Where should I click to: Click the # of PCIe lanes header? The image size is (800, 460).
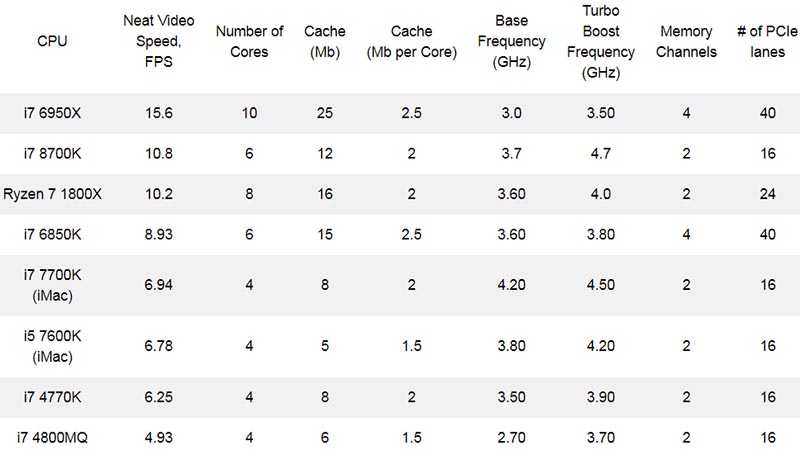click(767, 41)
